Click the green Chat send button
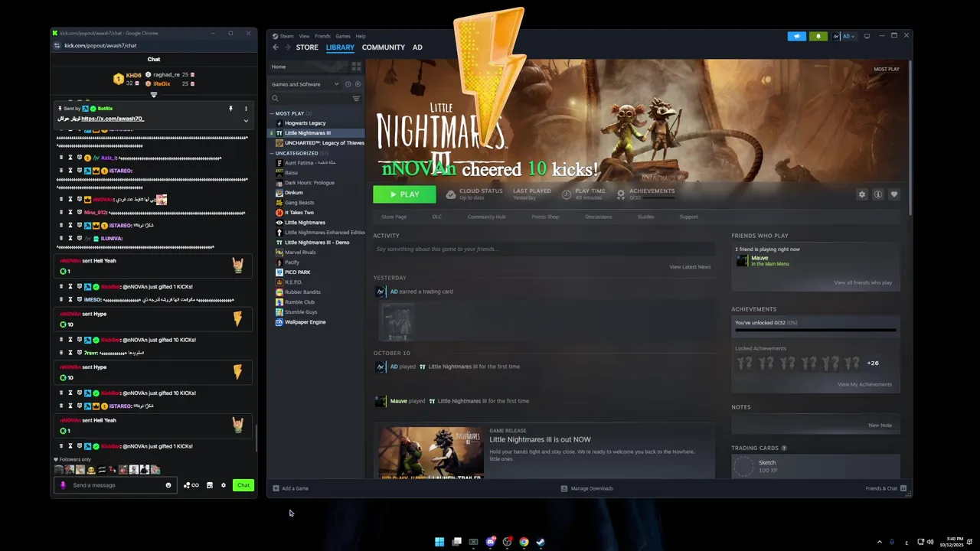 [243, 485]
